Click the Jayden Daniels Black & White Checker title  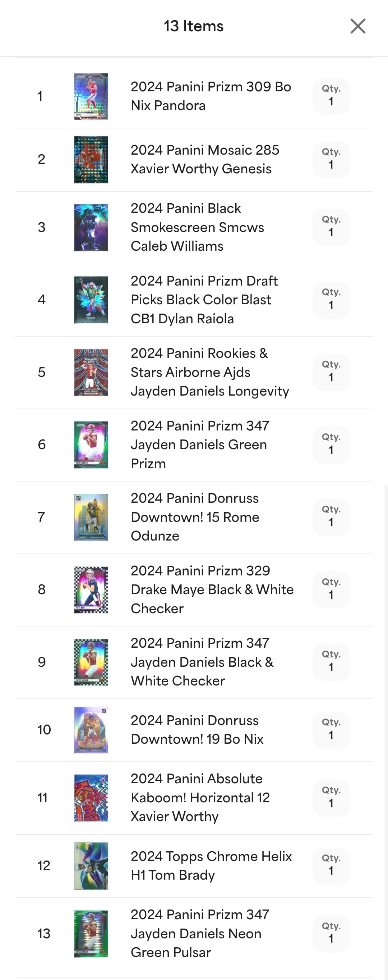pyautogui.click(x=202, y=662)
